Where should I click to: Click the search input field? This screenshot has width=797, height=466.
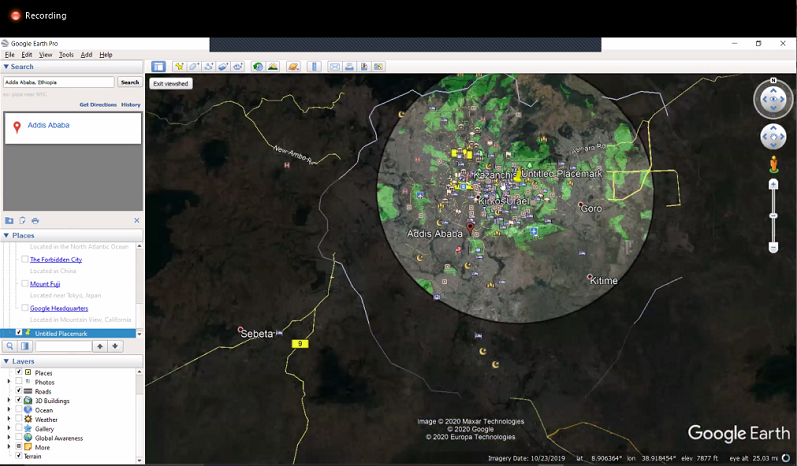coord(59,82)
